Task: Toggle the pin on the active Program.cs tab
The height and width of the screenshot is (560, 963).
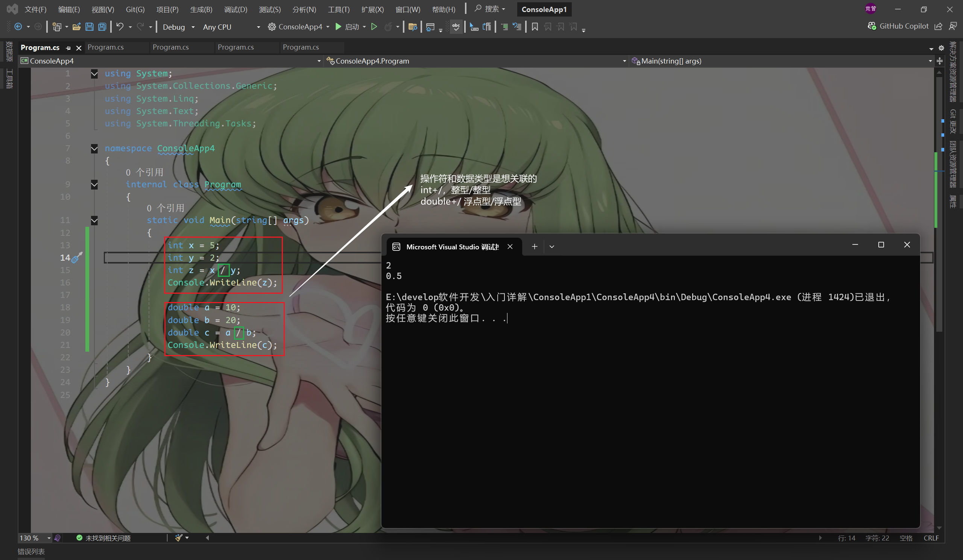Action: pyautogui.click(x=68, y=48)
